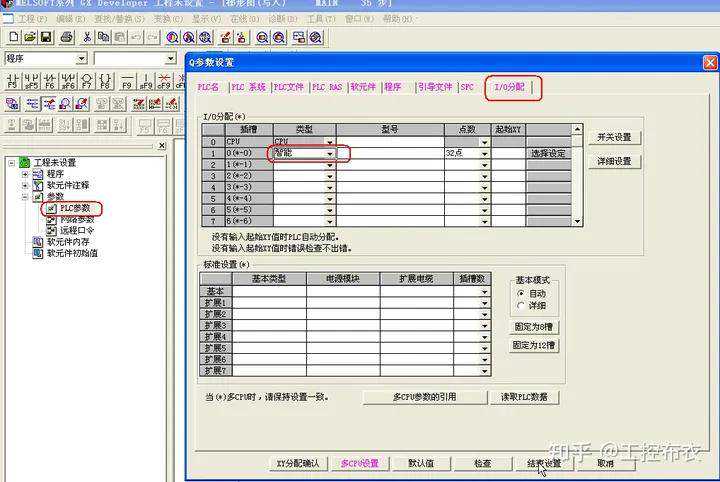Image resolution: width=720 pixels, height=482 pixels.
Task: Open the 在线(O) menu
Action: click(245, 19)
